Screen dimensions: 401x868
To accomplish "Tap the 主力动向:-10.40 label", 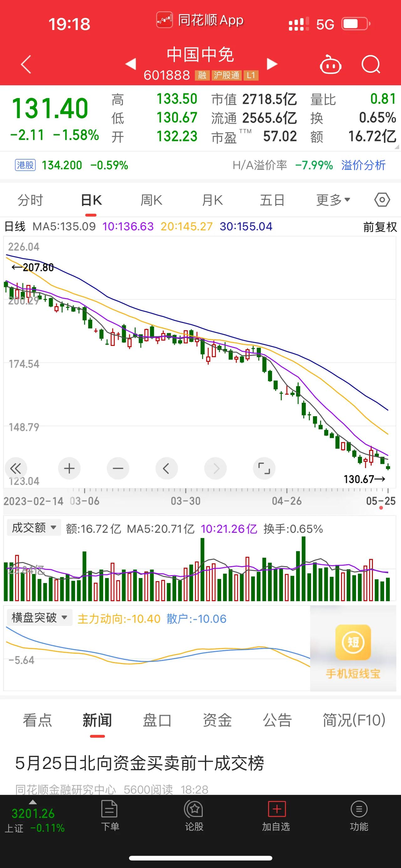I will (x=119, y=619).
